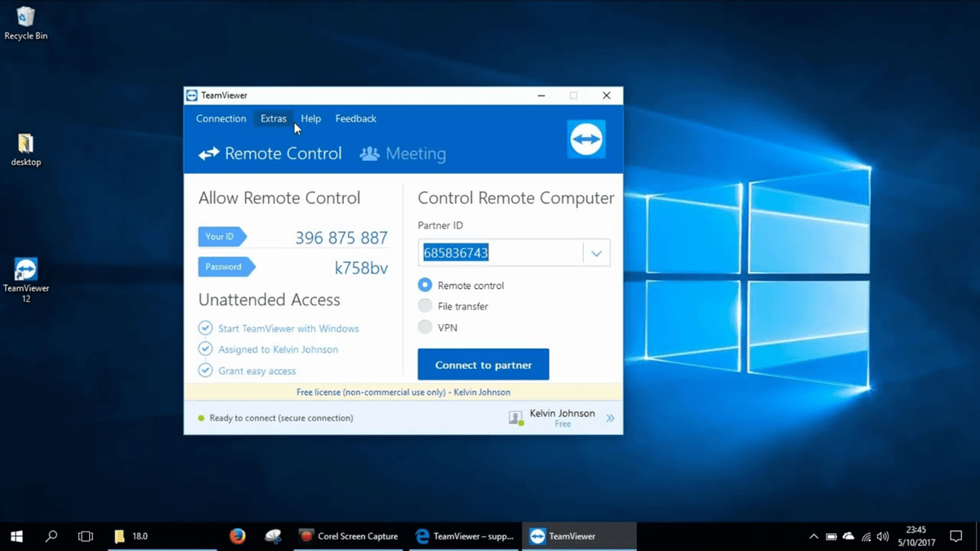Viewport: 980px width, 551px height.
Task: Switch to the Remote Control tab
Action: (x=270, y=153)
